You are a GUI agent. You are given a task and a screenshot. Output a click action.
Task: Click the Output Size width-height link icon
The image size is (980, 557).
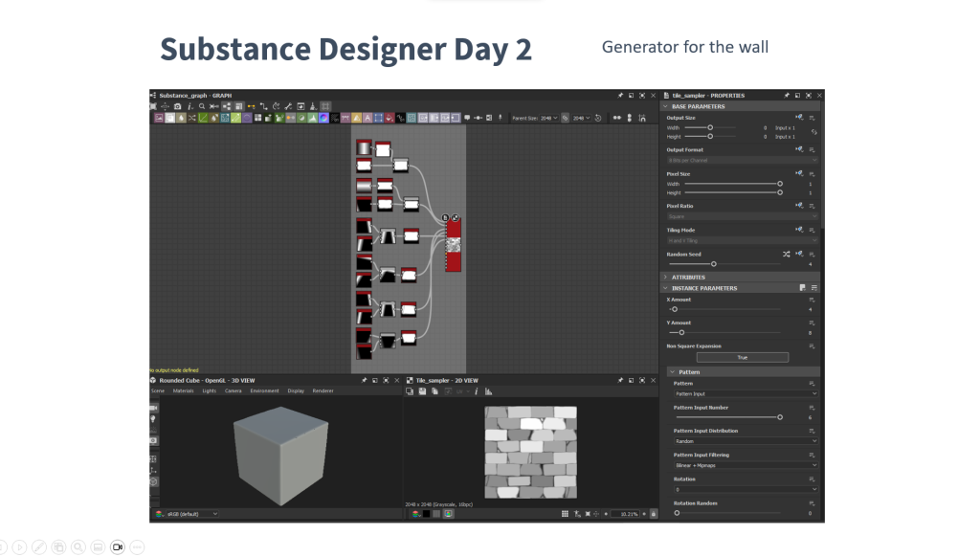(x=813, y=132)
